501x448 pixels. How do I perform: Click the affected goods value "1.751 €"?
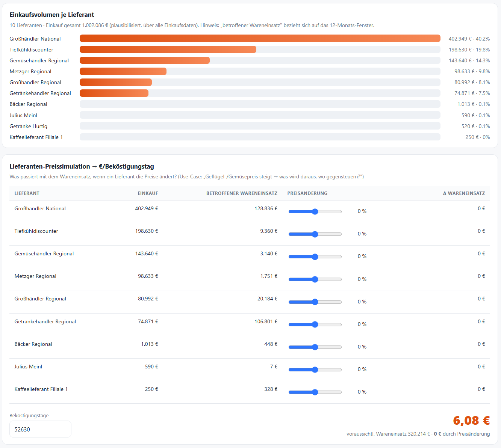(269, 276)
